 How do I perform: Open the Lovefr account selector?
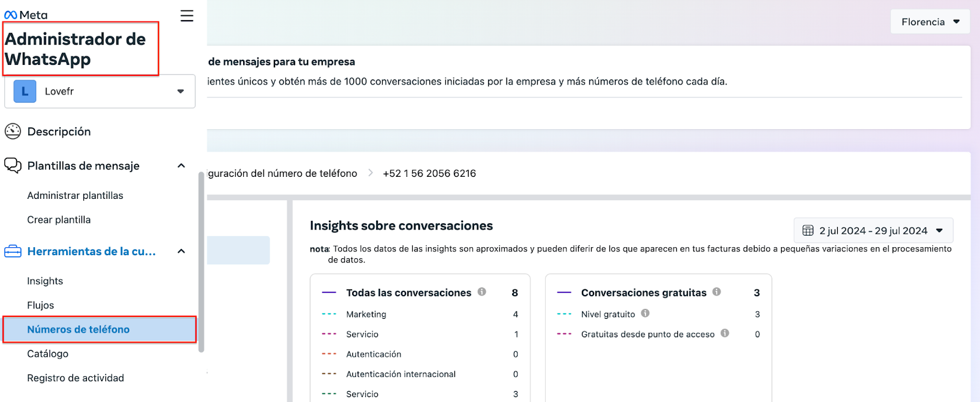coord(100,91)
